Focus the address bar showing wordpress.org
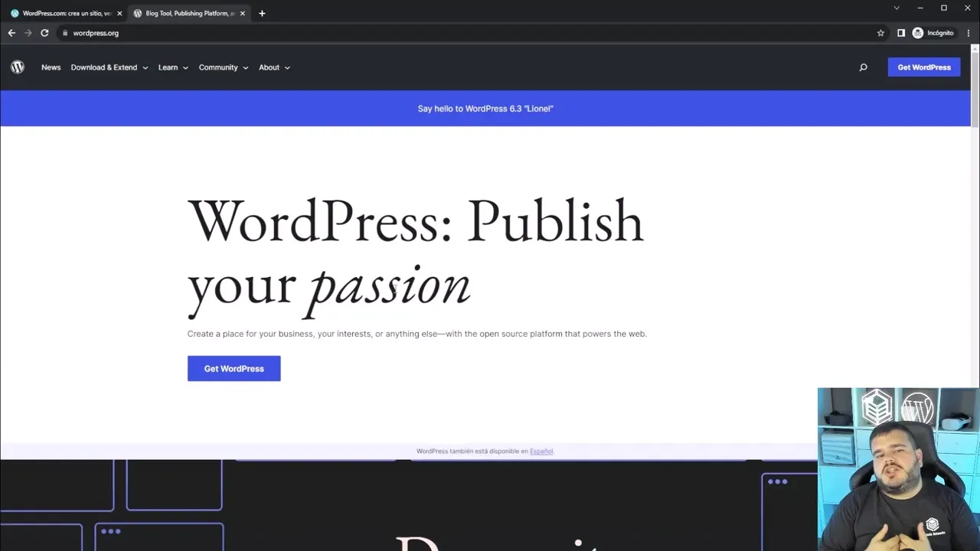Image resolution: width=980 pixels, height=551 pixels. click(467, 33)
